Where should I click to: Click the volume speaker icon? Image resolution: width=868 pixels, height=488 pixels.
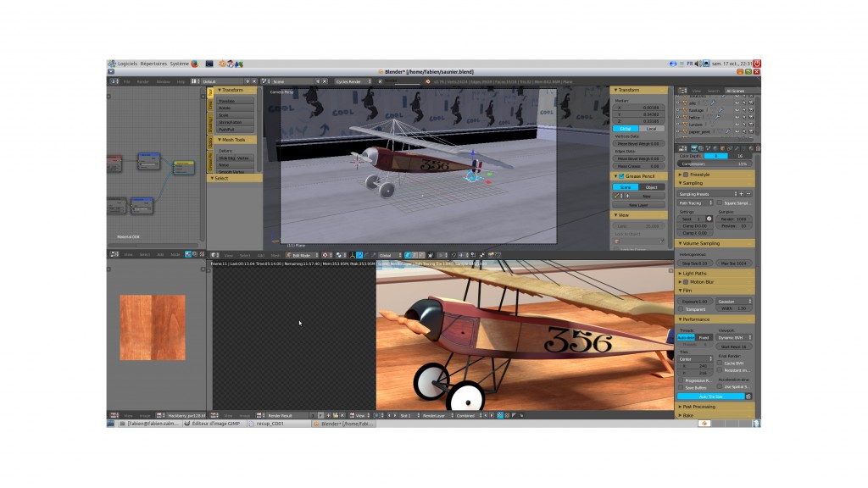[x=698, y=64]
